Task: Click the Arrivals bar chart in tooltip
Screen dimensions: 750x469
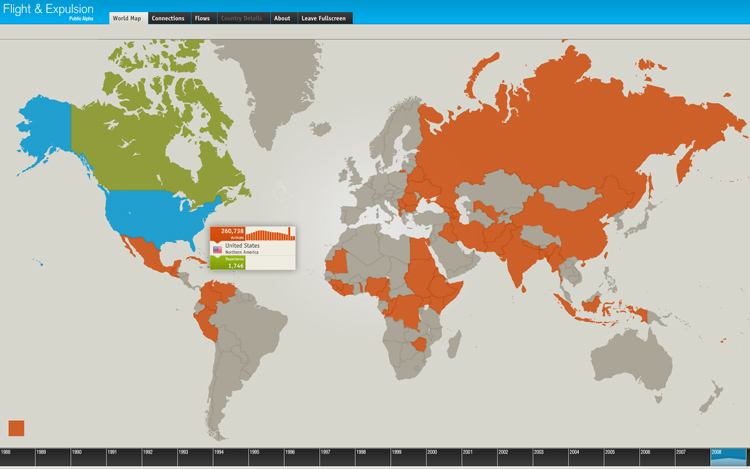Action: pyautogui.click(x=270, y=234)
